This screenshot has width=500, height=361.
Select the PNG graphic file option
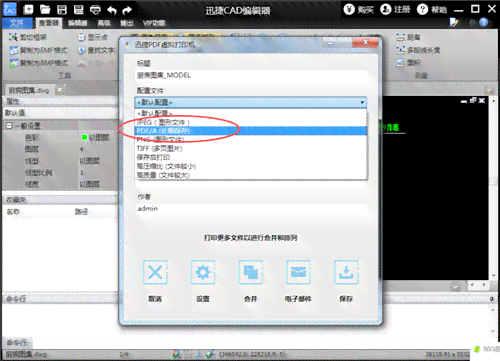[251, 139]
